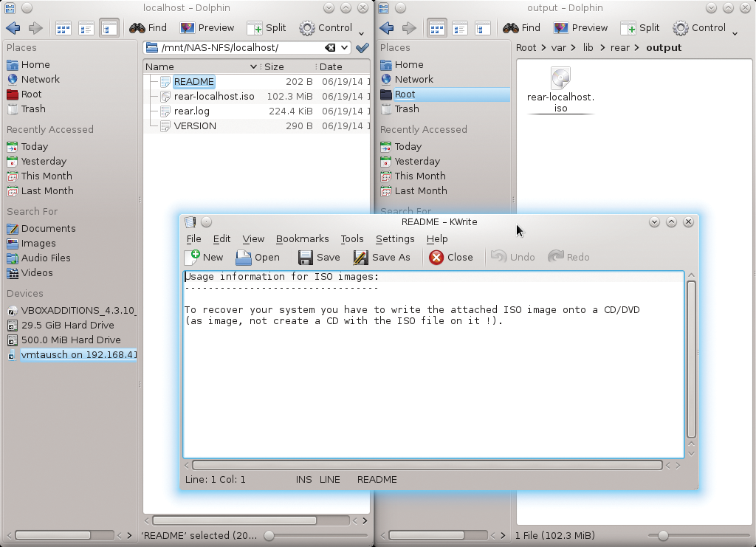The image size is (756, 547).
Task: Navigate to var in output breadcrumb
Action: click(x=559, y=48)
